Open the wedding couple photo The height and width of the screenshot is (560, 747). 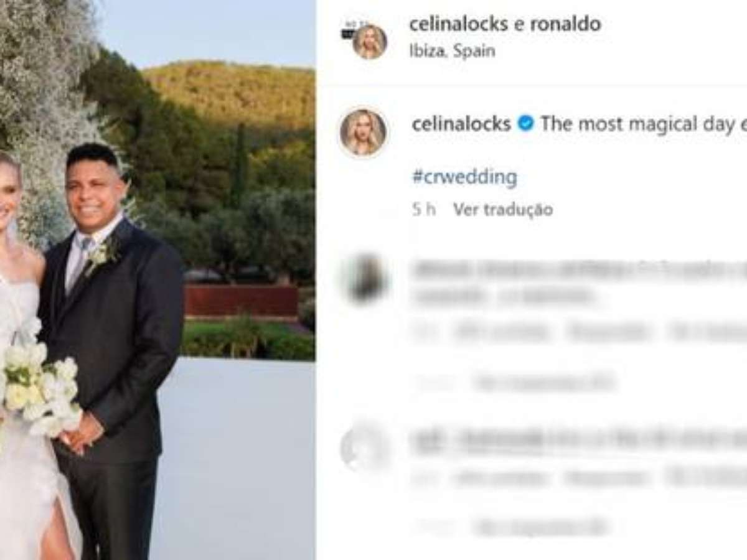[x=157, y=280]
